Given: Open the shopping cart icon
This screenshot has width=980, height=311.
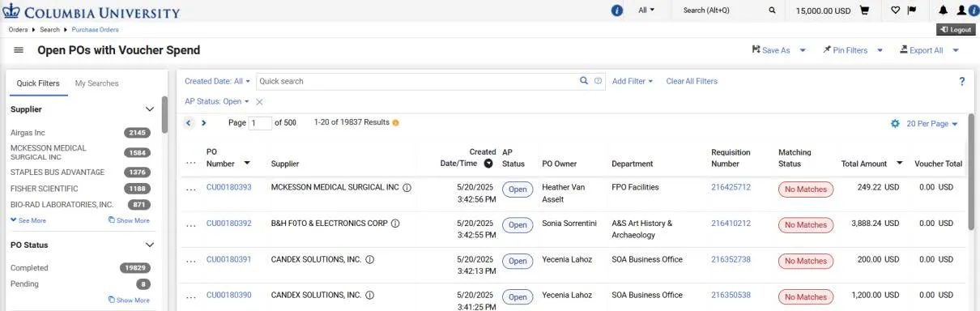Looking at the screenshot, I should 864,11.
